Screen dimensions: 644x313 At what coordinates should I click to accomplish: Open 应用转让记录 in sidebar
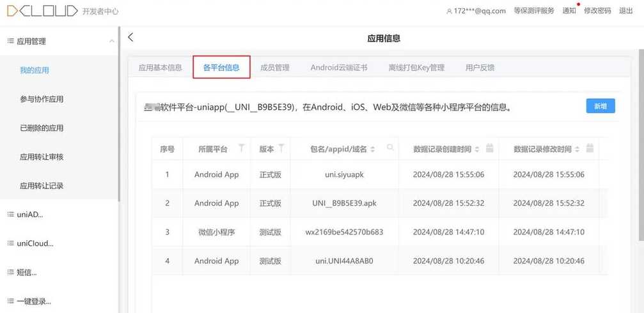42,186
